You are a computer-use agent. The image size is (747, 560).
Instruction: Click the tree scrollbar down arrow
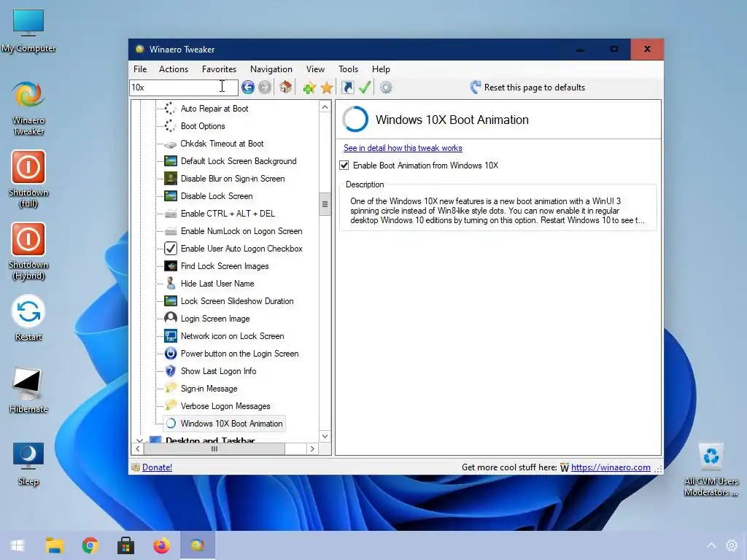325,436
